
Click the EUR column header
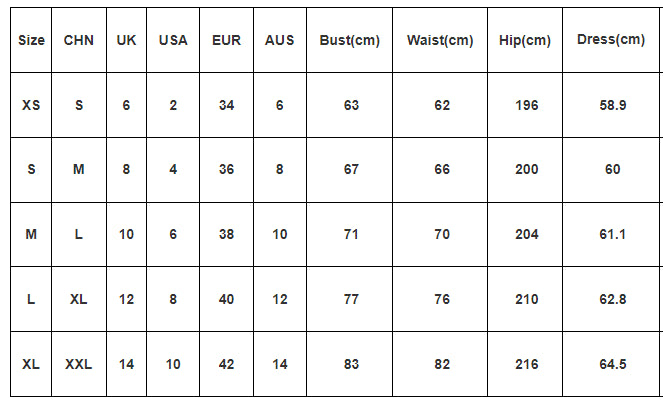pos(226,40)
